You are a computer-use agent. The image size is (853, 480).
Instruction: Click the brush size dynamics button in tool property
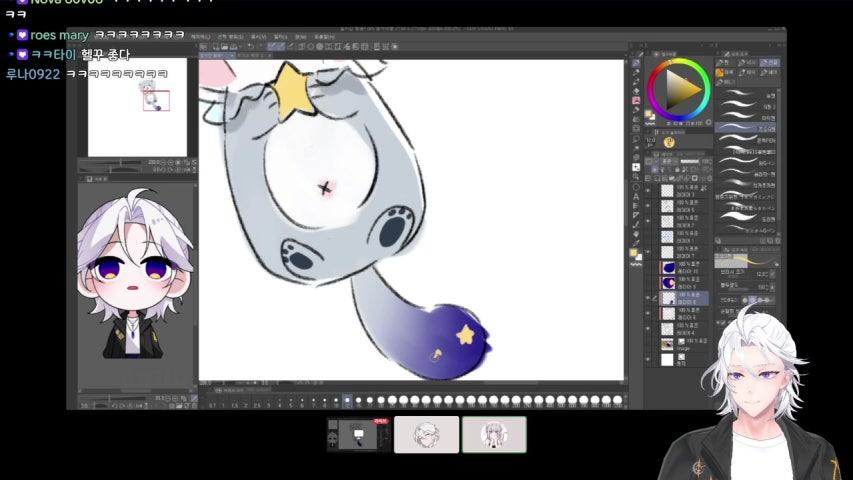(x=774, y=274)
